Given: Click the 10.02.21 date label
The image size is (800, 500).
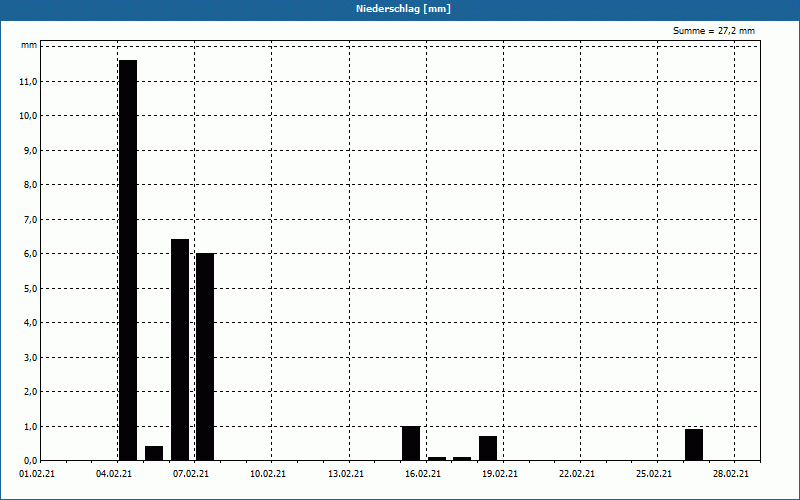Looking at the screenshot, I should click(x=268, y=474).
